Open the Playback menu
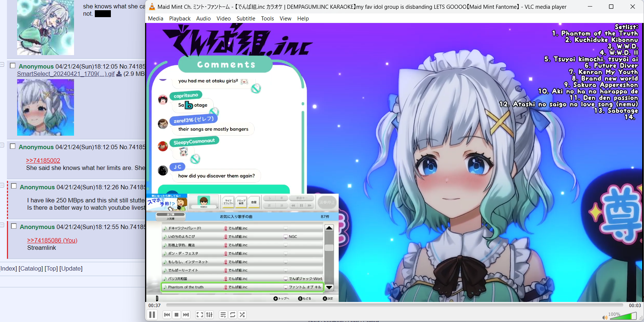 click(x=180, y=19)
